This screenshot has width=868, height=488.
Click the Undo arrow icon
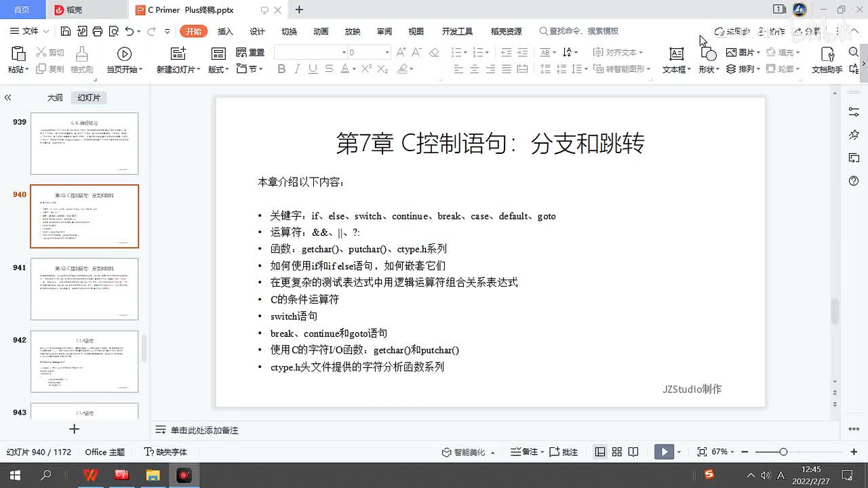click(129, 31)
